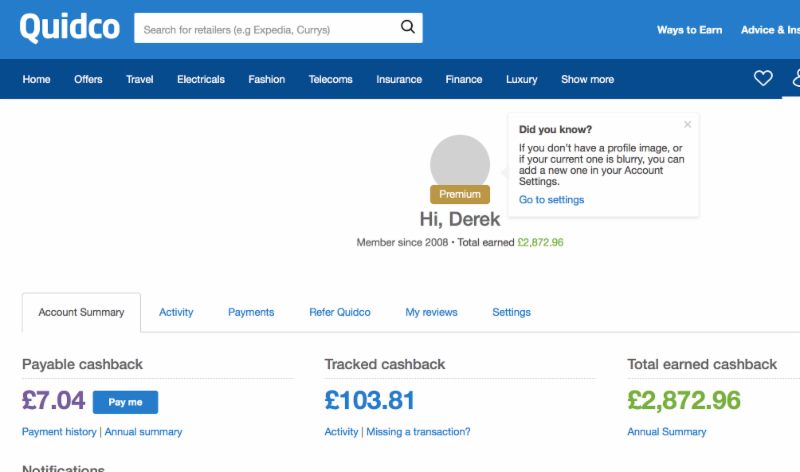Viewport: 800px width, 472px height.
Task: Open the Payments tab
Action: click(x=251, y=312)
